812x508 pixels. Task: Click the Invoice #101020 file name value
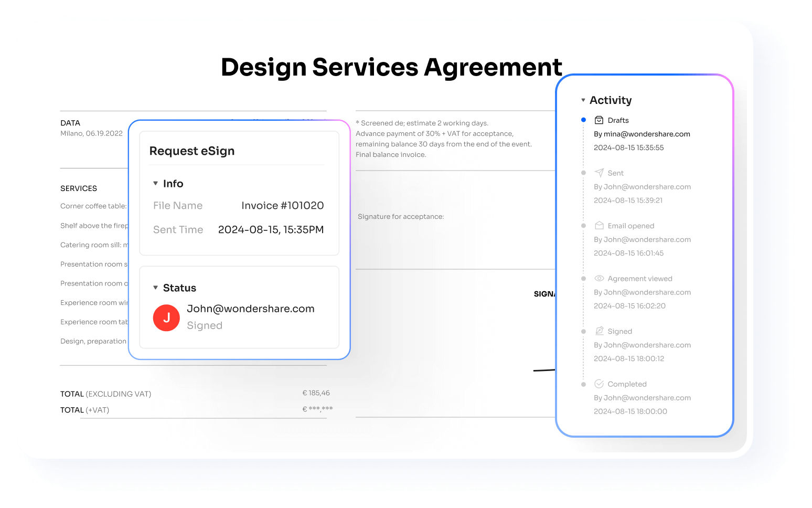(283, 206)
